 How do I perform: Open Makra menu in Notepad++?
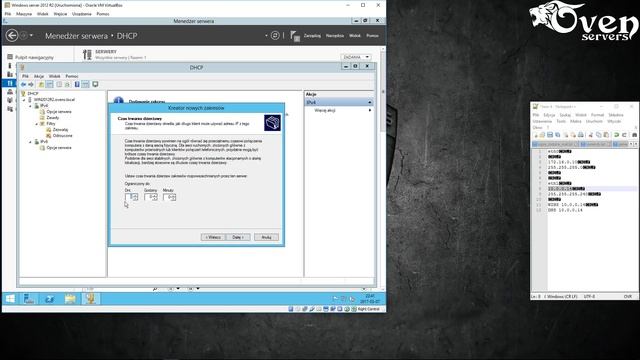pyautogui.click(x=576, y=121)
